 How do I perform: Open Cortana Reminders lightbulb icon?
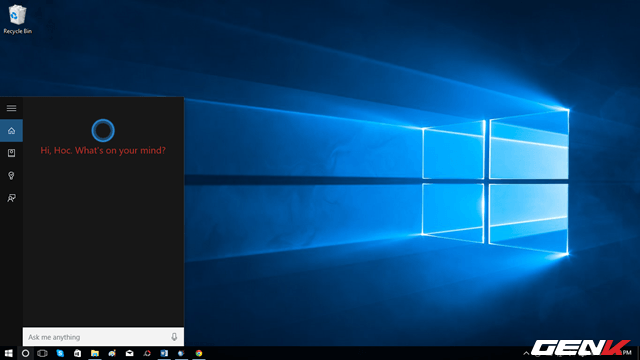11,176
